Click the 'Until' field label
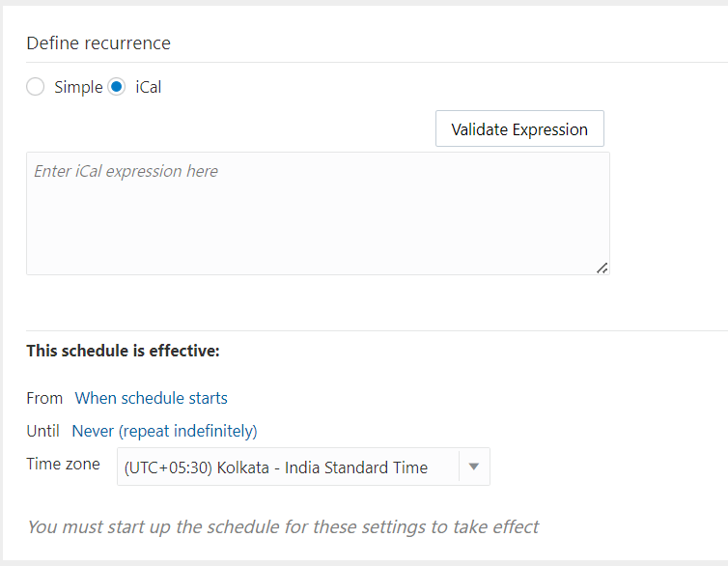This screenshot has height=566, width=728. point(43,431)
